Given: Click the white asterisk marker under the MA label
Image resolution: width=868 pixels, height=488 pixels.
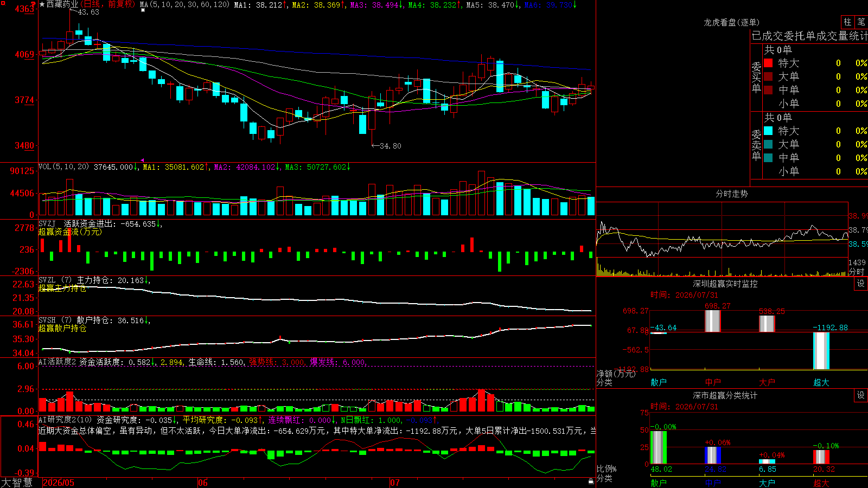Looking at the screenshot, I should click(143, 10).
